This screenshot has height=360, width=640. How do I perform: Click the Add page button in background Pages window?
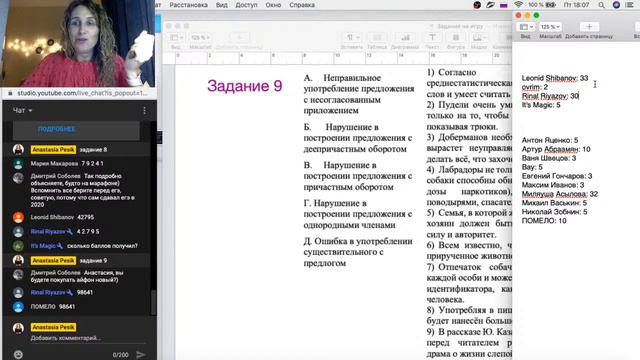240,38
